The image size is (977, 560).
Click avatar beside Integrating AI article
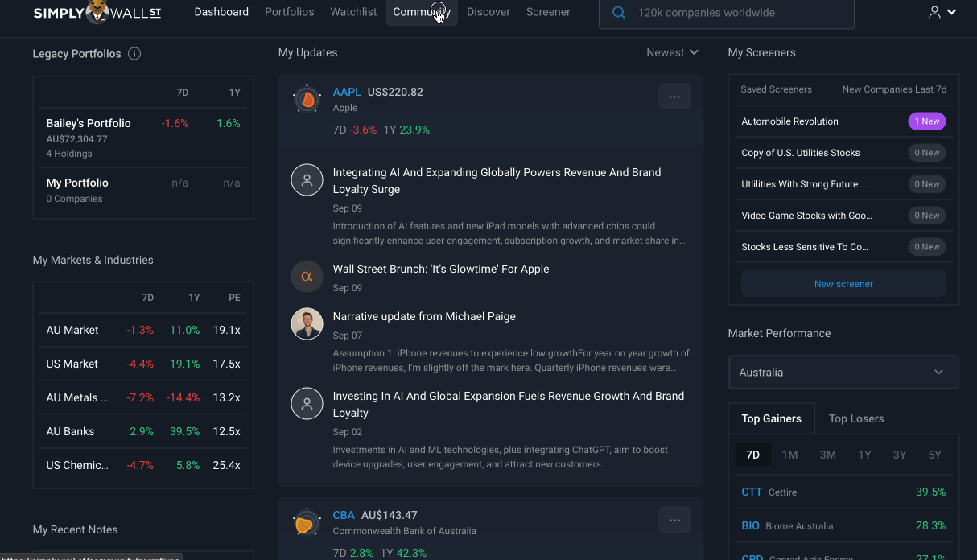tap(307, 181)
